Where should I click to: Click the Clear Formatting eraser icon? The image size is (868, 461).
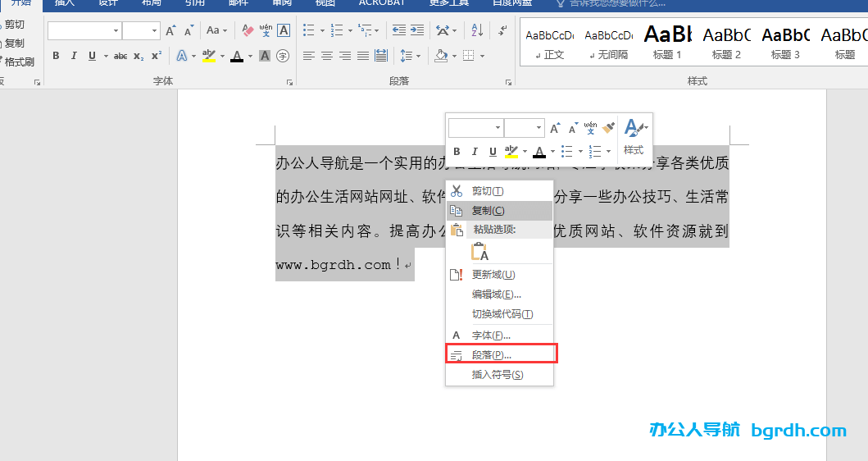[248, 30]
